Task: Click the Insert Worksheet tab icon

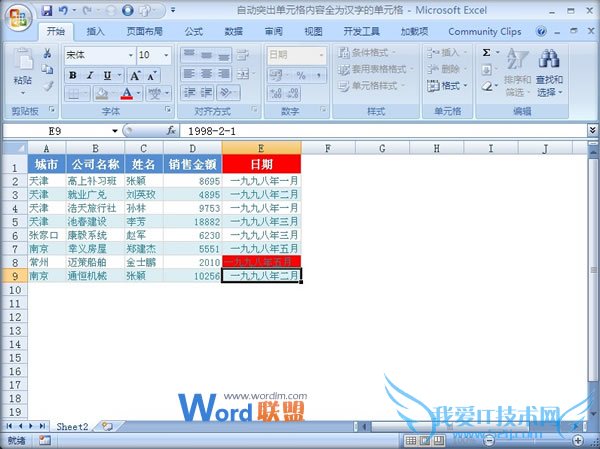Action: 108,426
